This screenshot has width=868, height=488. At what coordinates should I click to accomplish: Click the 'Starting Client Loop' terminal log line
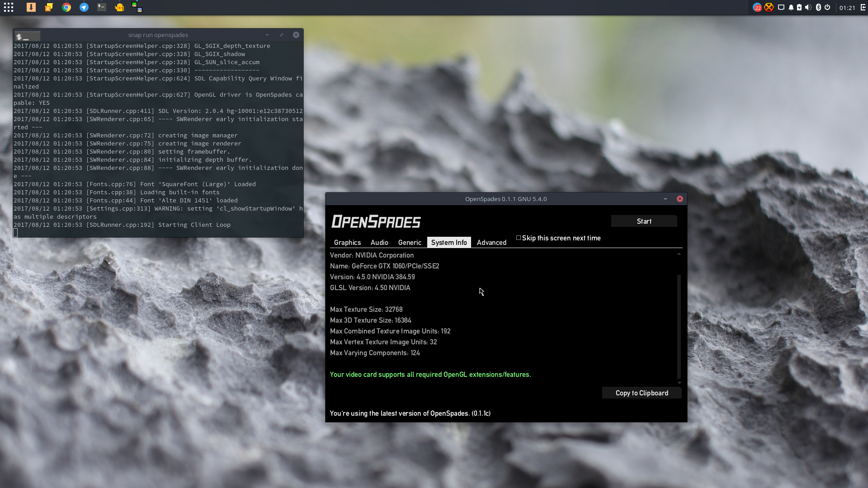(122, 225)
